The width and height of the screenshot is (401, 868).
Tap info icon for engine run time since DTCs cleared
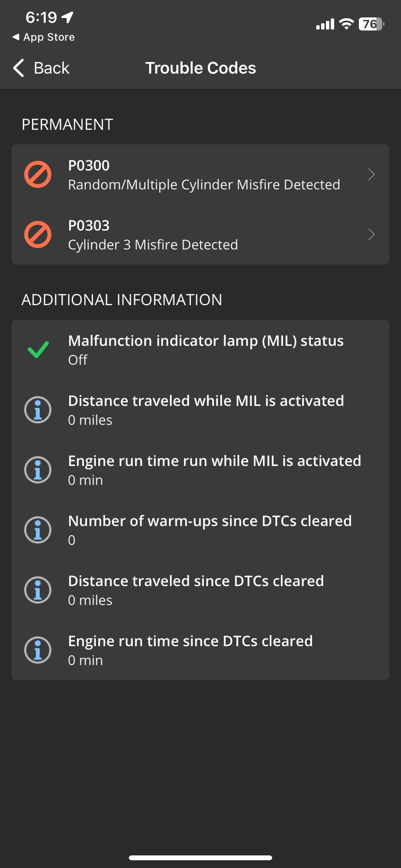point(38,650)
